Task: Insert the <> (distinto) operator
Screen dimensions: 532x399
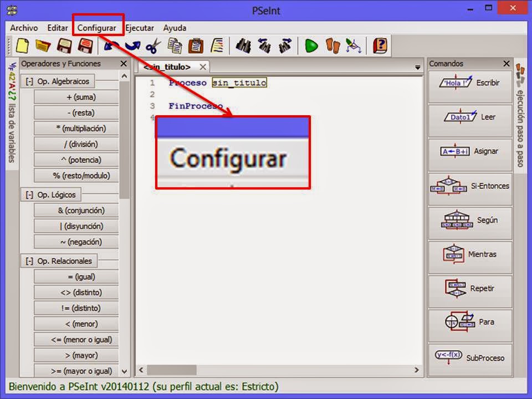Action: [x=76, y=292]
